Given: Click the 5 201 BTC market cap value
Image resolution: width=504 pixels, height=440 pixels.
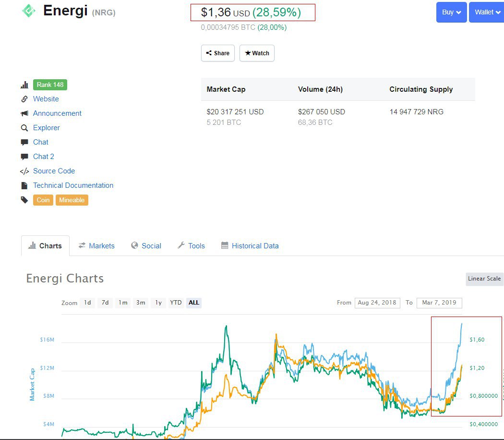Looking at the screenshot, I should point(224,122).
